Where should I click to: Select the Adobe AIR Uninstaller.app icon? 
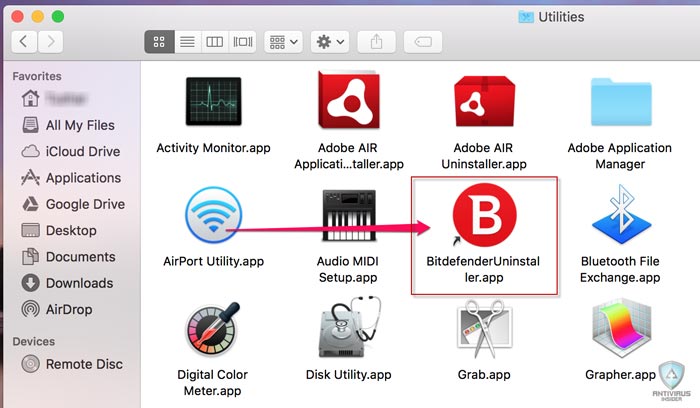click(x=484, y=101)
